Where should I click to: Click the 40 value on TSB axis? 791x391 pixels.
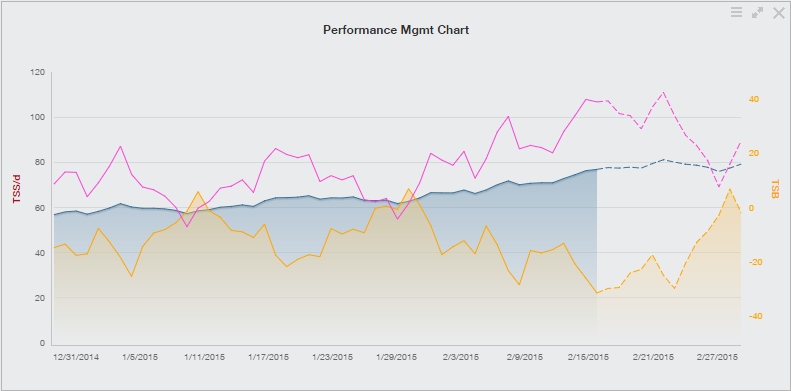(754, 99)
